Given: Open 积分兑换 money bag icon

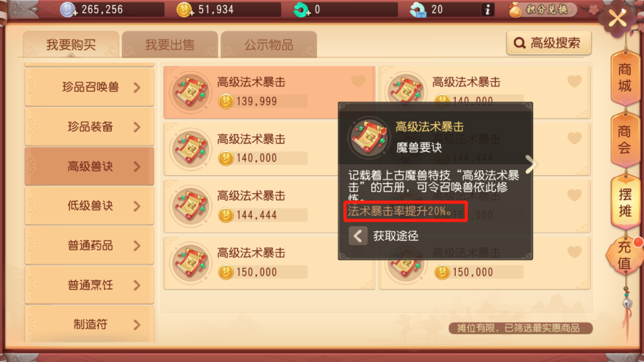Looking at the screenshot, I should tap(516, 10).
